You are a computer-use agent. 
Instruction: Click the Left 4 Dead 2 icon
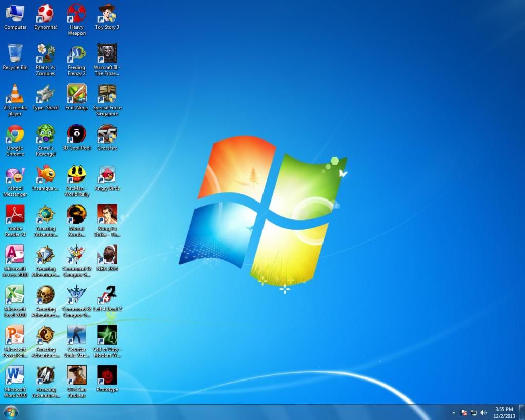coord(107,295)
